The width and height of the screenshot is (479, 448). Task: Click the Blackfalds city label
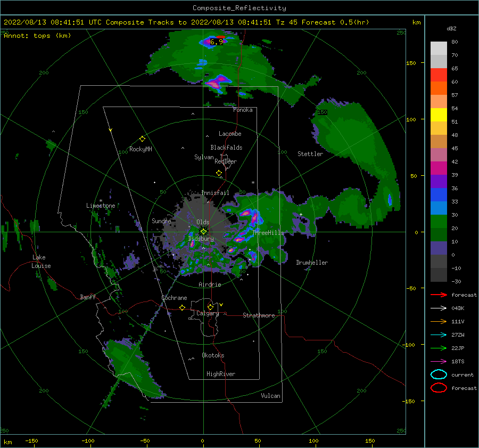(226, 148)
